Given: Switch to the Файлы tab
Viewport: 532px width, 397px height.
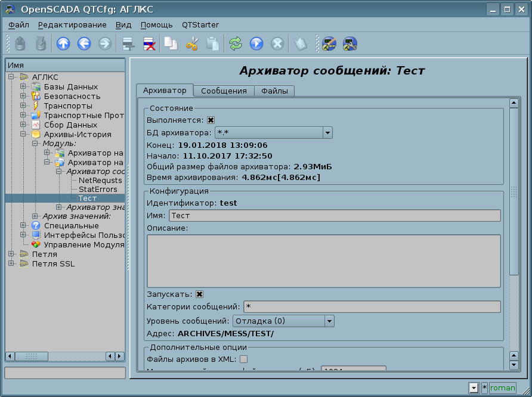Looking at the screenshot, I should (274, 91).
